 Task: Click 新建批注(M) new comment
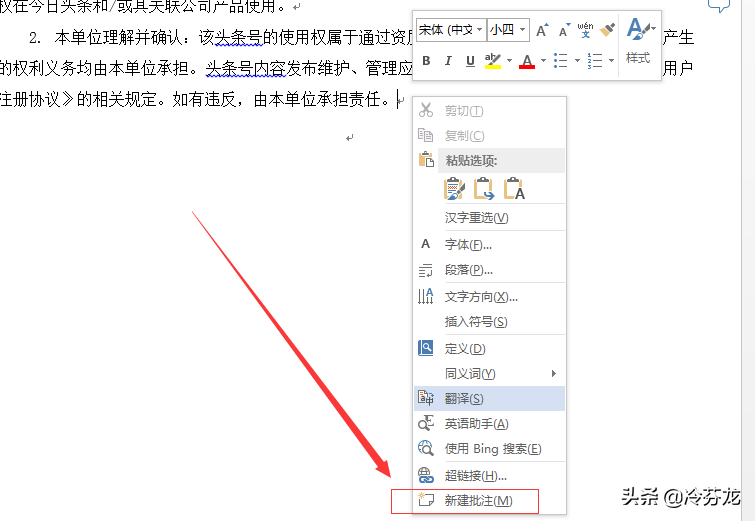pos(490,501)
